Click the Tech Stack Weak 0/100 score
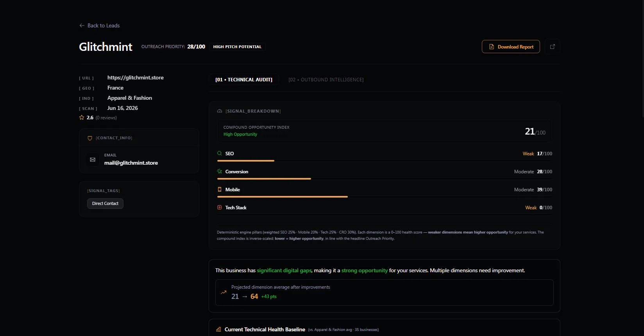The width and height of the screenshot is (644, 336). (538, 208)
